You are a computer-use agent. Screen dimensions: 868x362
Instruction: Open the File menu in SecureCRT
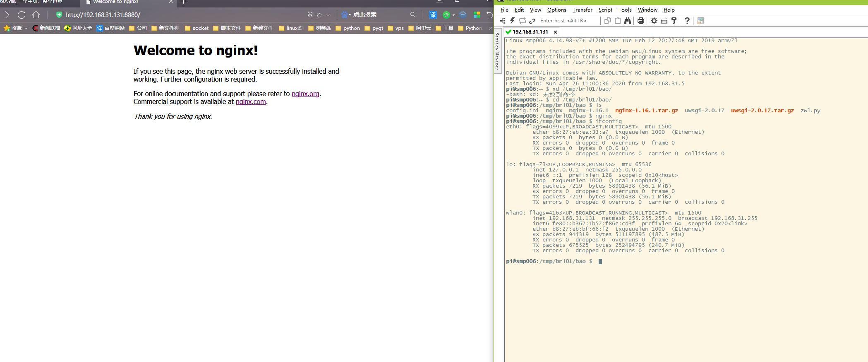click(504, 10)
